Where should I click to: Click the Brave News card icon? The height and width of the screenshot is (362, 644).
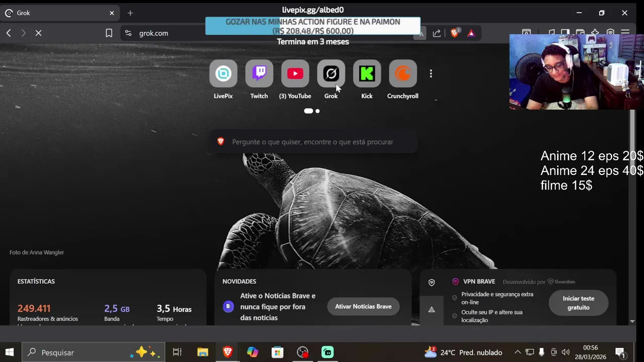(x=228, y=306)
